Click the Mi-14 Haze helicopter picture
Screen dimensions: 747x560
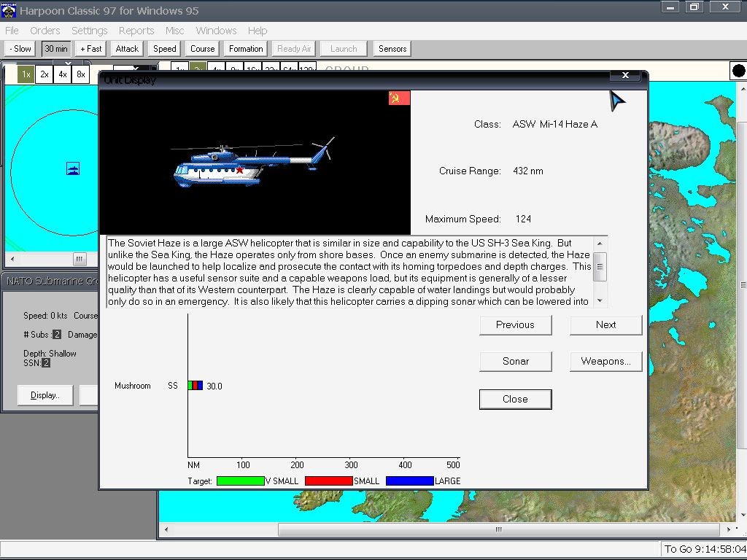coord(253,163)
